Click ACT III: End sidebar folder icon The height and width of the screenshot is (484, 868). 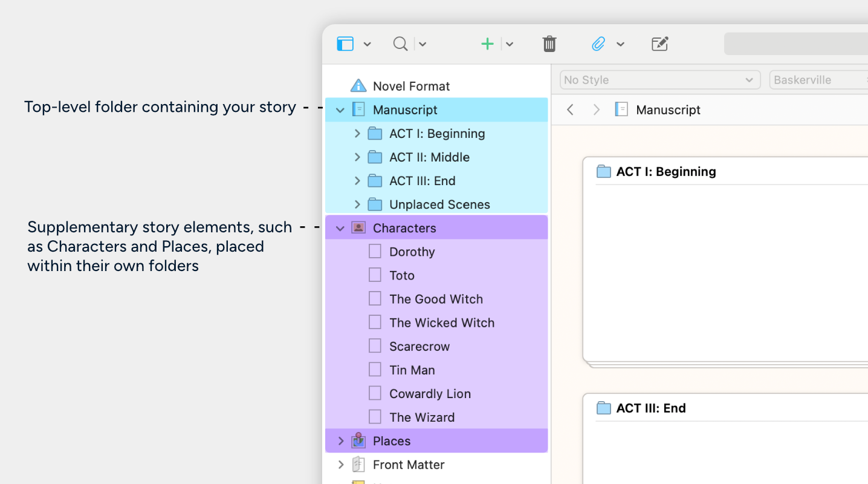375,181
